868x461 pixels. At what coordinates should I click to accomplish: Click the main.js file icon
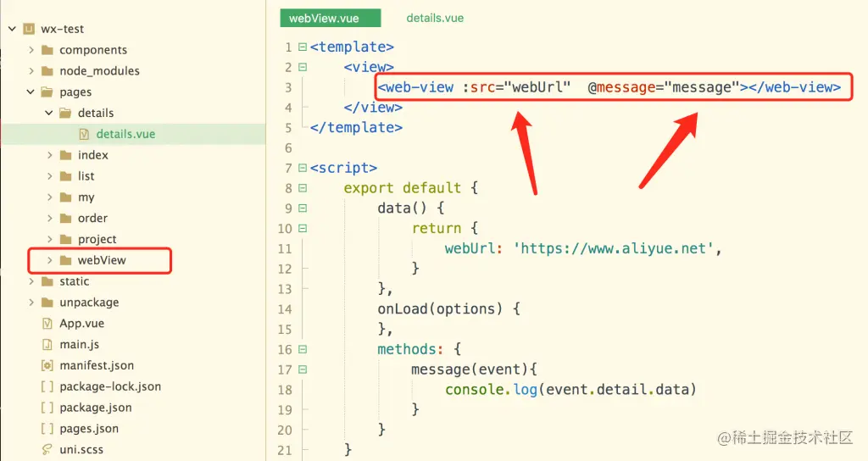(47, 344)
